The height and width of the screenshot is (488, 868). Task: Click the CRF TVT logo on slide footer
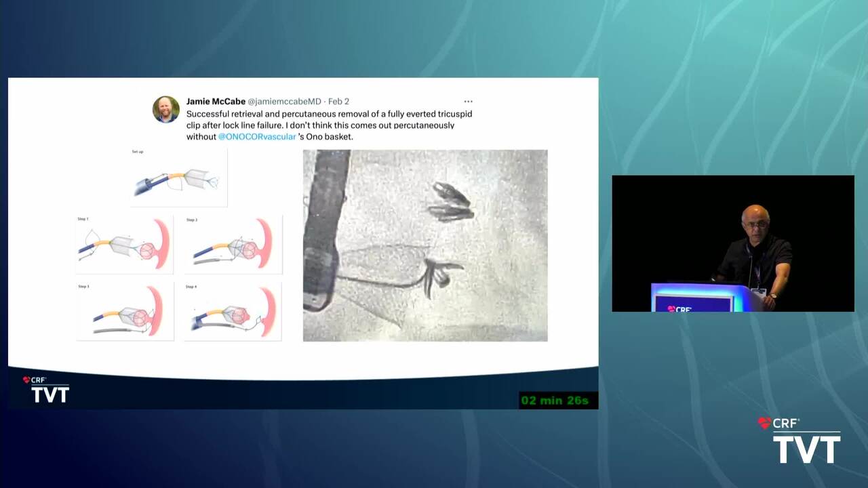click(45, 390)
